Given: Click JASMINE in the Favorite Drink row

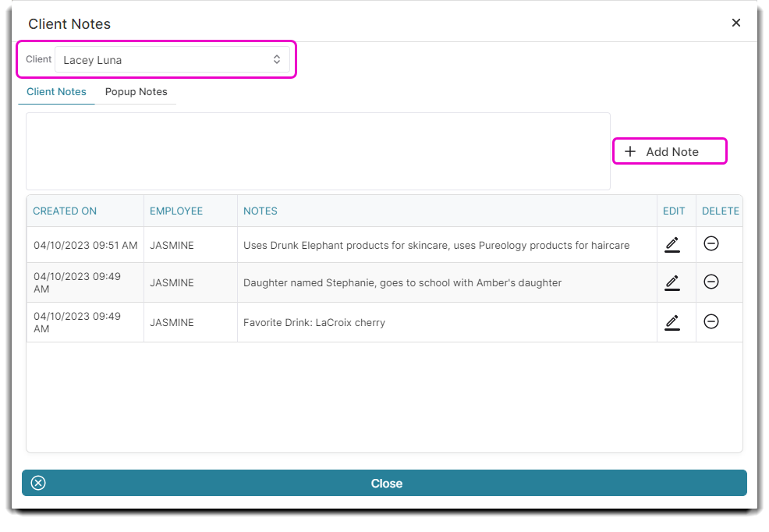Looking at the screenshot, I should coord(172,323).
